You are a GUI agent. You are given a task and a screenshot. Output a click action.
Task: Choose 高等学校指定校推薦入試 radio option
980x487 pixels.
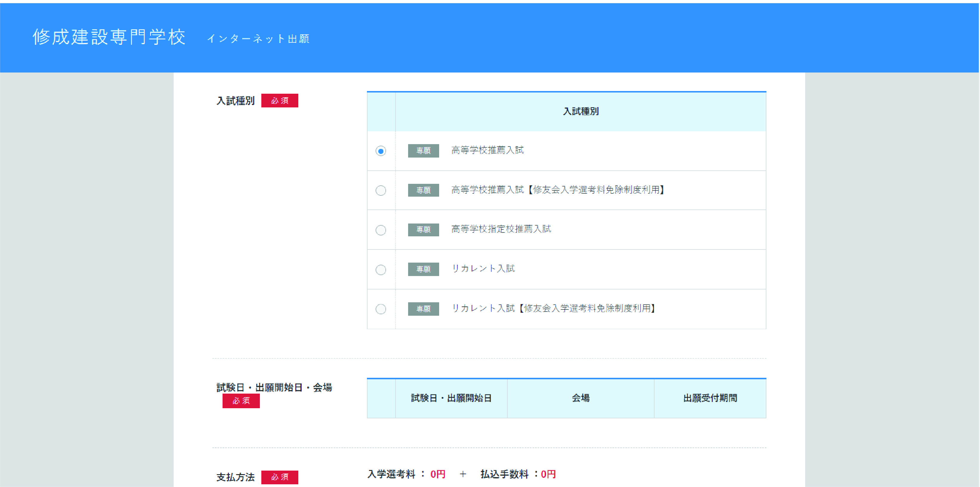point(380,230)
